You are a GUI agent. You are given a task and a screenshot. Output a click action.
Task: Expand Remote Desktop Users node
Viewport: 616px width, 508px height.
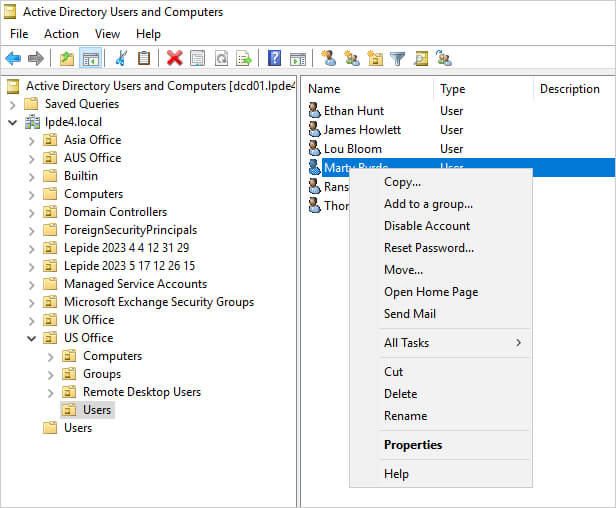point(50,393)
